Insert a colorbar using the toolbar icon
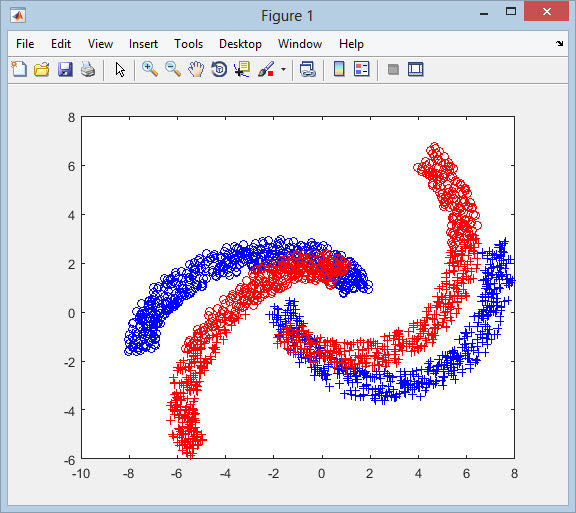This screenshot has width=576, height=513. 339,69
